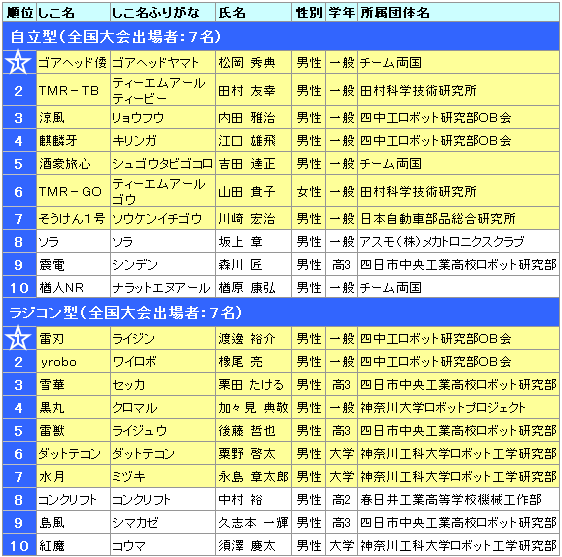The width and height of the screenshot is (562, 557).
Task: Click the 女性 gender cell
Action: (309, 191)
